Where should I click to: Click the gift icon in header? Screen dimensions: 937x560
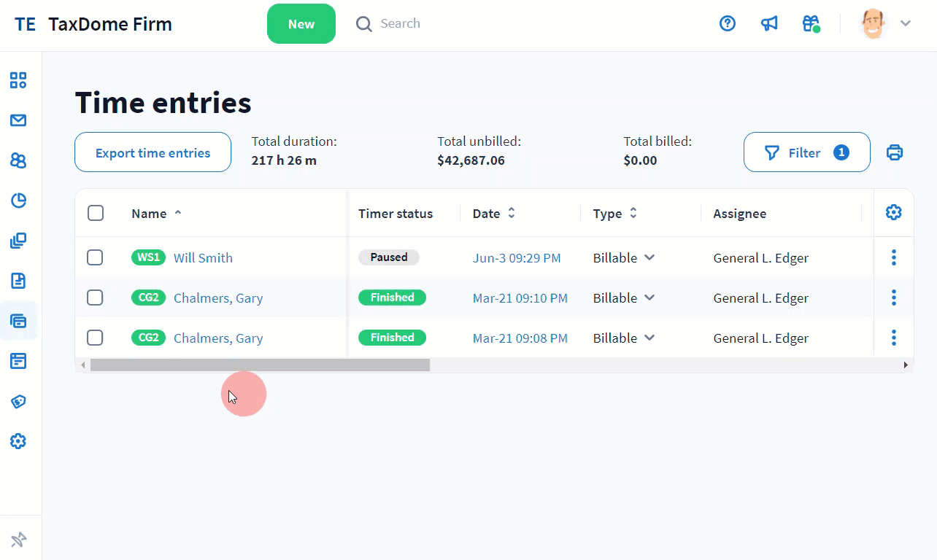[x=811, y=24]
